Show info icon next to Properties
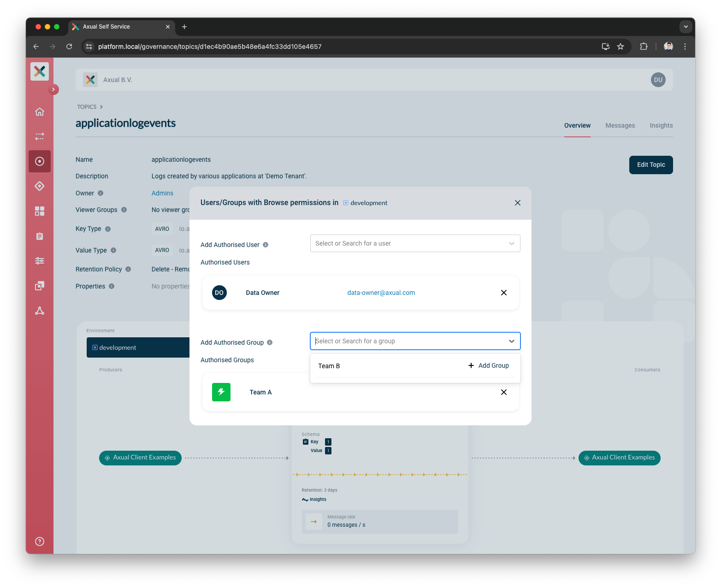The image size is (721, 588). pos(112,286)
